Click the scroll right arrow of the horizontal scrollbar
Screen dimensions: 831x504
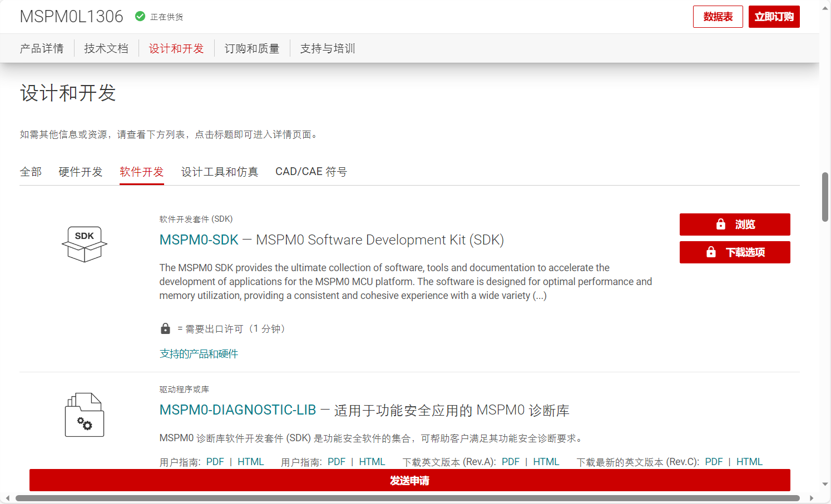click(x=812, y=498)
